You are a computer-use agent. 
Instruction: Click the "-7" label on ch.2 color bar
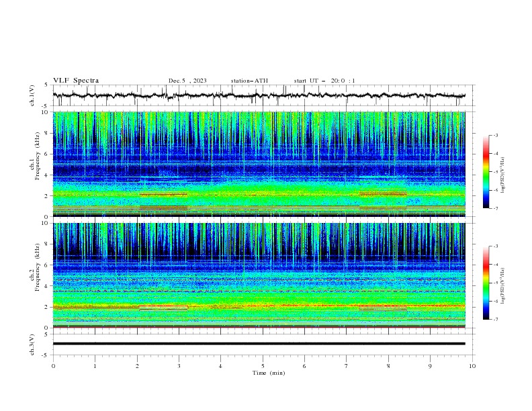pos(496,320)
